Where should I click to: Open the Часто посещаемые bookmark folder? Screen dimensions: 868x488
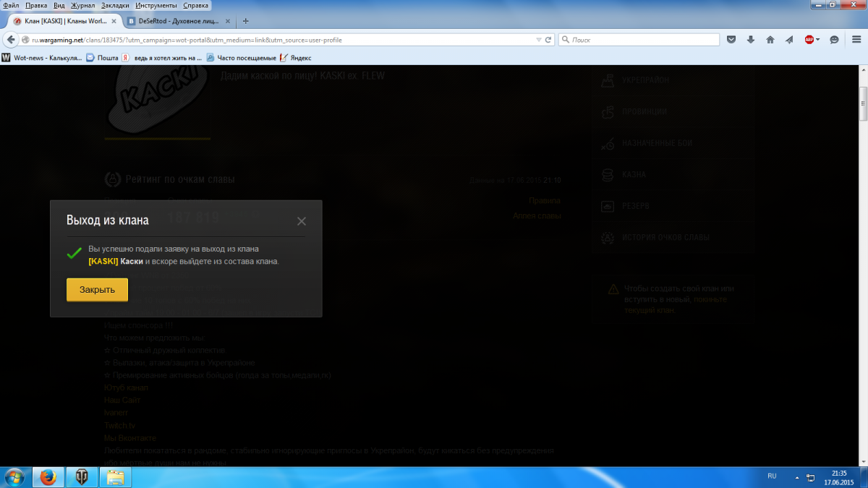pos(242,57)
